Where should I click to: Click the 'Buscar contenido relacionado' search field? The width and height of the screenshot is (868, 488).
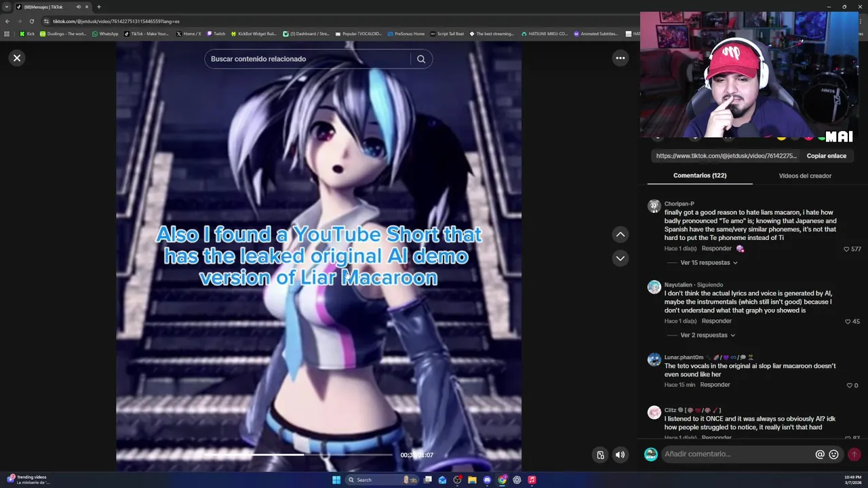[x=307, y=59]
